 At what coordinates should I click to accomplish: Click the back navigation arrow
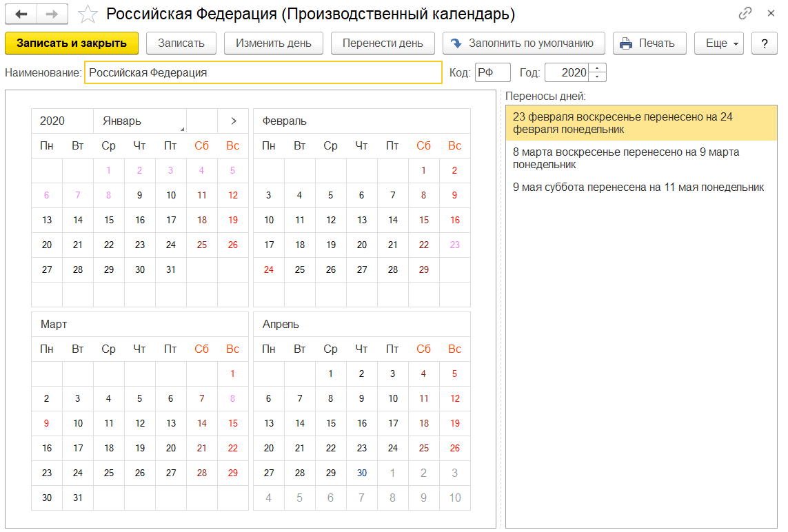coord(21,14)
